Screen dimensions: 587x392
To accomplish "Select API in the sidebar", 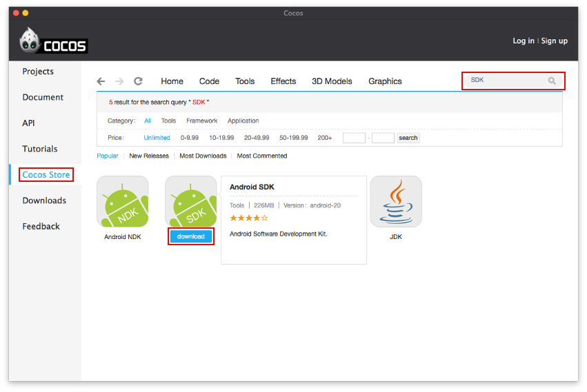I will tap(28, 123).
